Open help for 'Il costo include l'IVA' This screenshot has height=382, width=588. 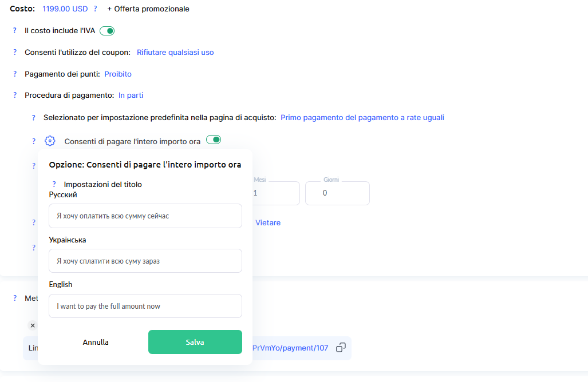click(x=15, y=30)
